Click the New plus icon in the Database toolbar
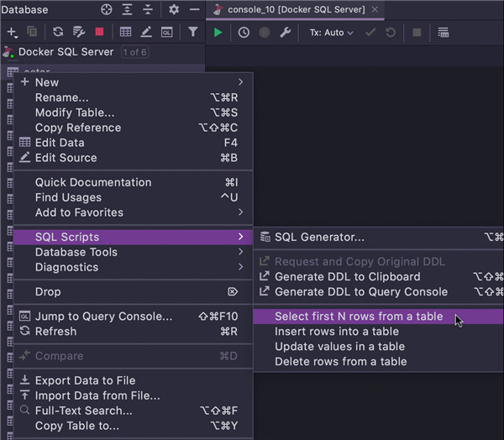The height and width of the screenshot is (440, 504). click(12, 32)
